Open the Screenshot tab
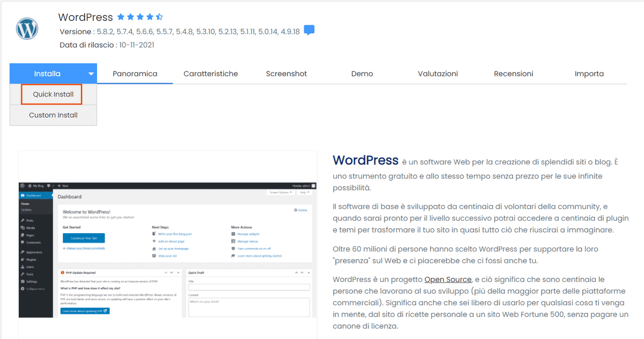The width and height of the screenshot is (644, 339). tap(286, 73)
